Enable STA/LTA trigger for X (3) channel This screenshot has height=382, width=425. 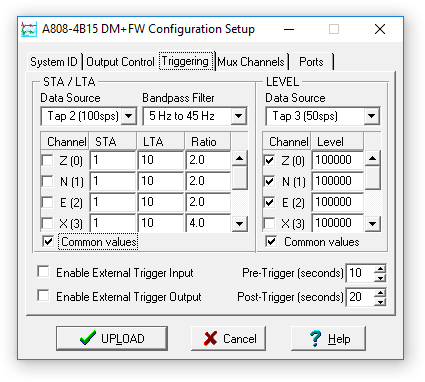47,223
